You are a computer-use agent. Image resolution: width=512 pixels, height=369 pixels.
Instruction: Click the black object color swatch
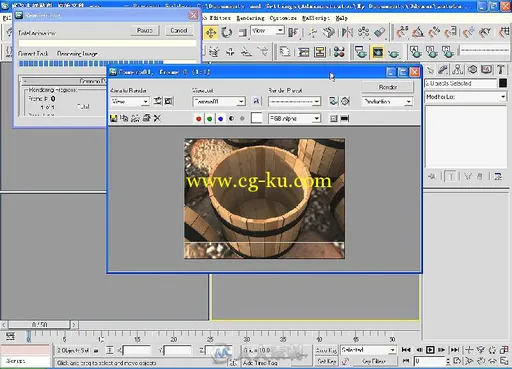click(503, 83)
